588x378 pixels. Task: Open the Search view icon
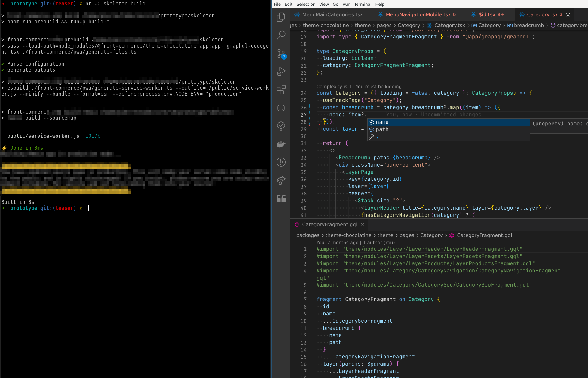point(281,35)
